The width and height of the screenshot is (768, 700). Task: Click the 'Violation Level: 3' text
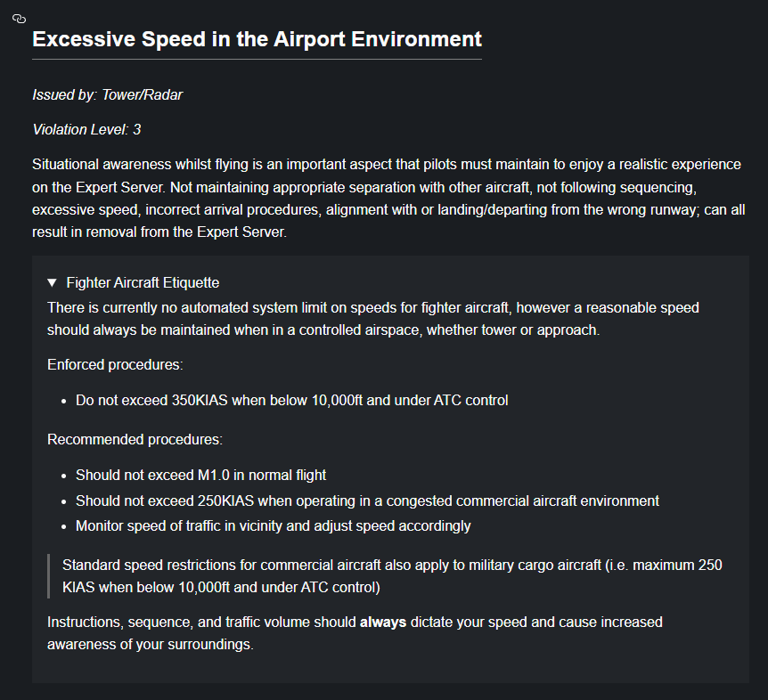point(86,129)
